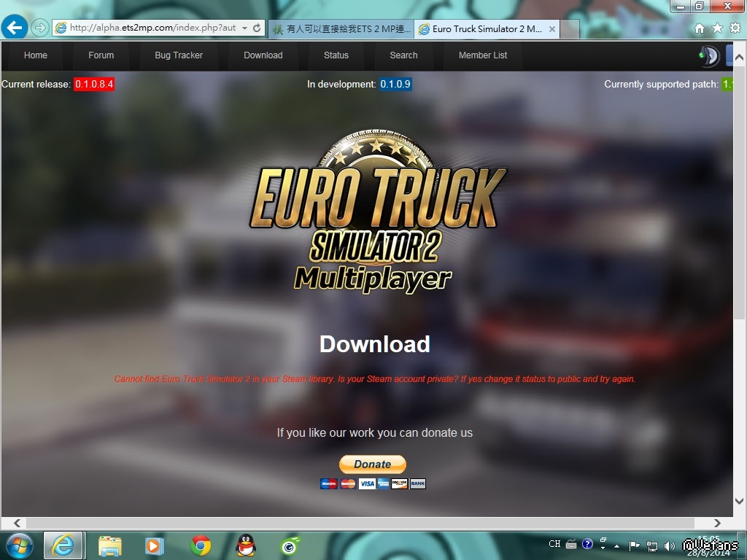Open QQ penguin app in taskbar
747x560 pixels.
pyautogui.click(x=246, y=545)
